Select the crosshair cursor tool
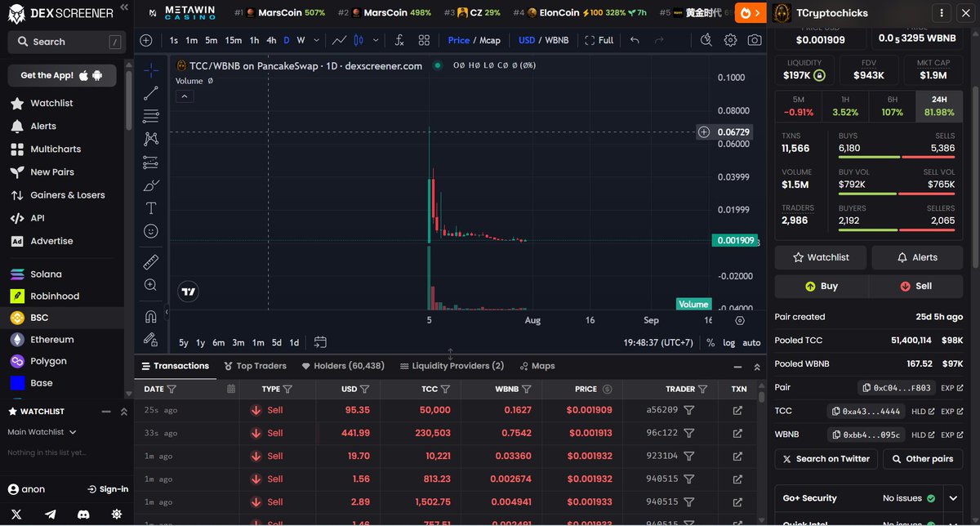 [x=151, y=71]
